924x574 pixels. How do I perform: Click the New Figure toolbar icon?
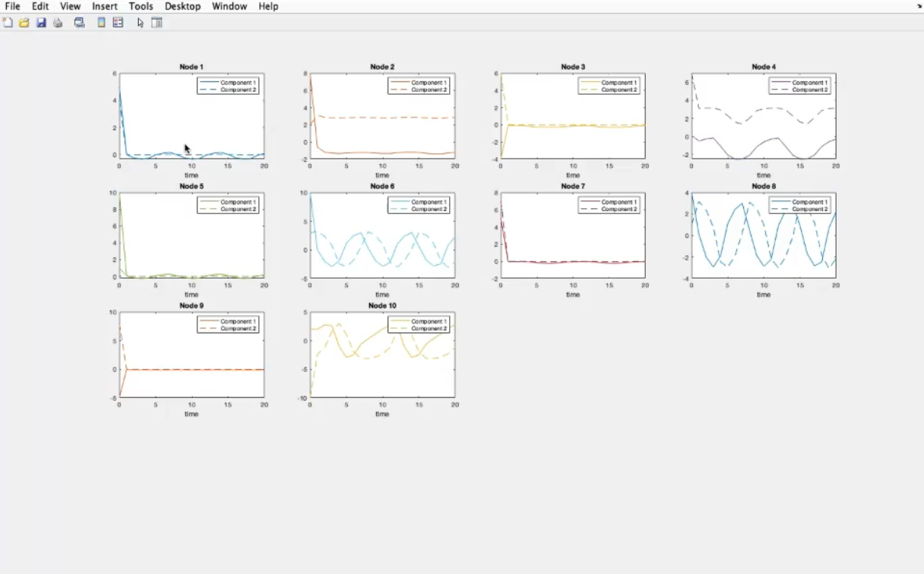[8, 23]
